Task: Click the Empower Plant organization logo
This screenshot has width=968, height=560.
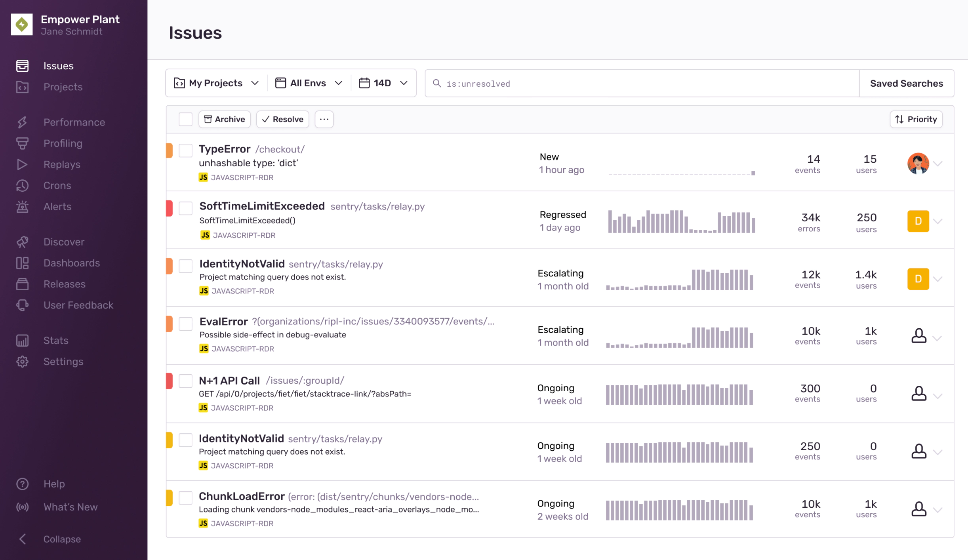Action: [x=22, y=25]
